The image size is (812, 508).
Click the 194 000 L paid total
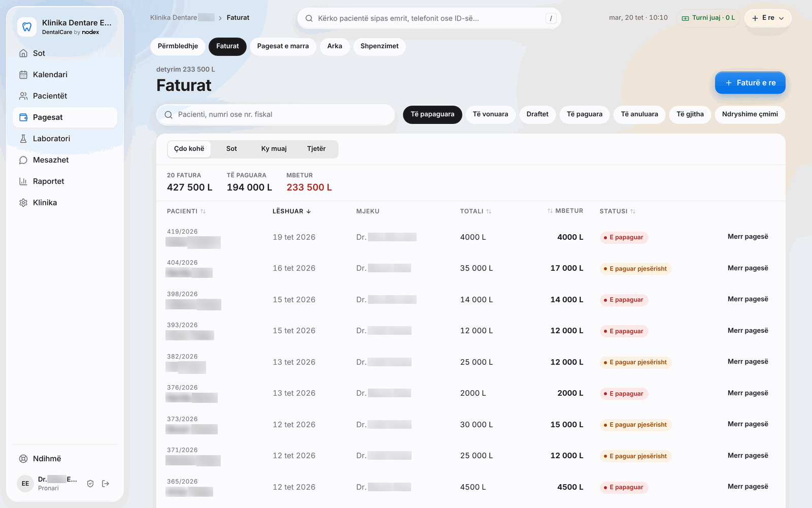[x=249, y=187]
